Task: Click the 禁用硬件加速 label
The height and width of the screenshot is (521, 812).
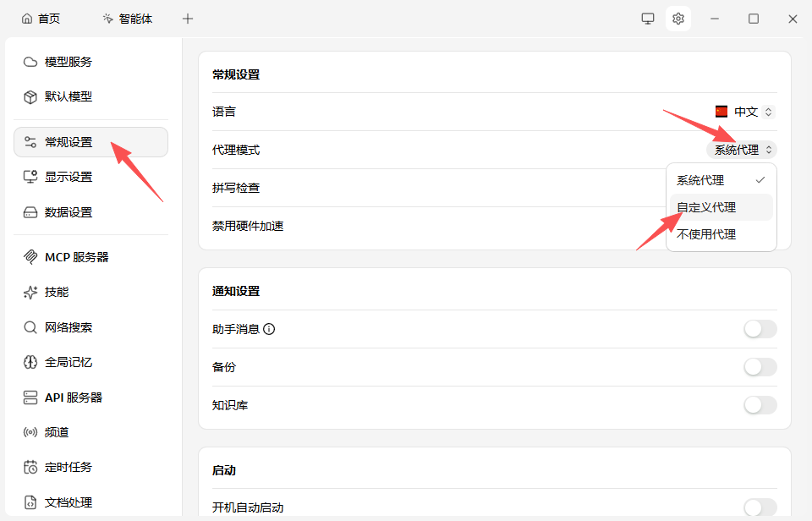Action: point(248,226)
